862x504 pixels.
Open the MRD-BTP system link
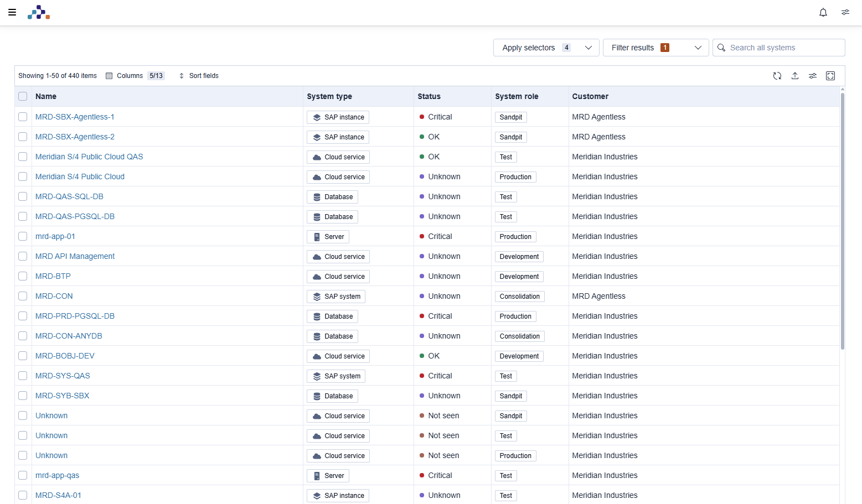(53, 276)
